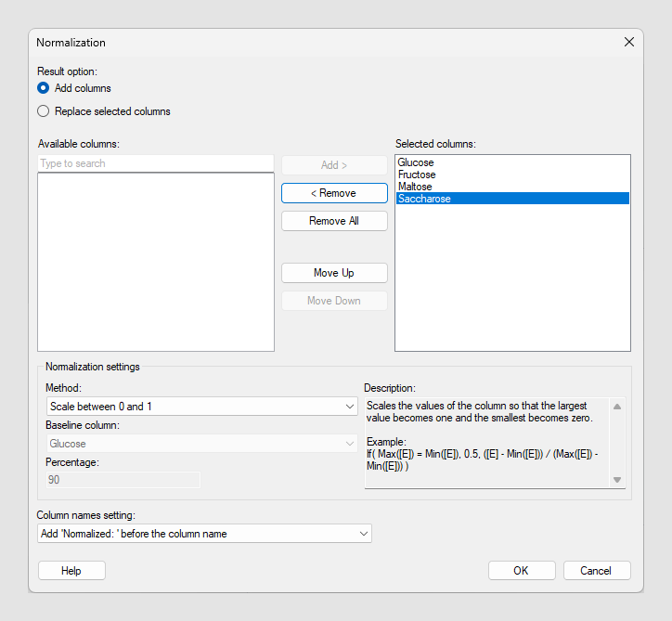The height and width of the screenshot is (621, 672).
Task: Open the Method dropdown
Action: [x=201, y=407]
